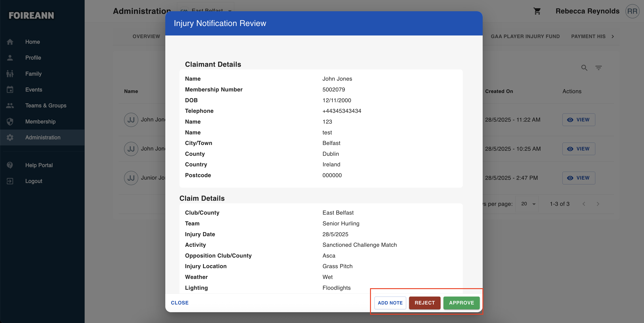
Task: Select the JJ avatar in 11:22 AM row
Action: (131, 120)
